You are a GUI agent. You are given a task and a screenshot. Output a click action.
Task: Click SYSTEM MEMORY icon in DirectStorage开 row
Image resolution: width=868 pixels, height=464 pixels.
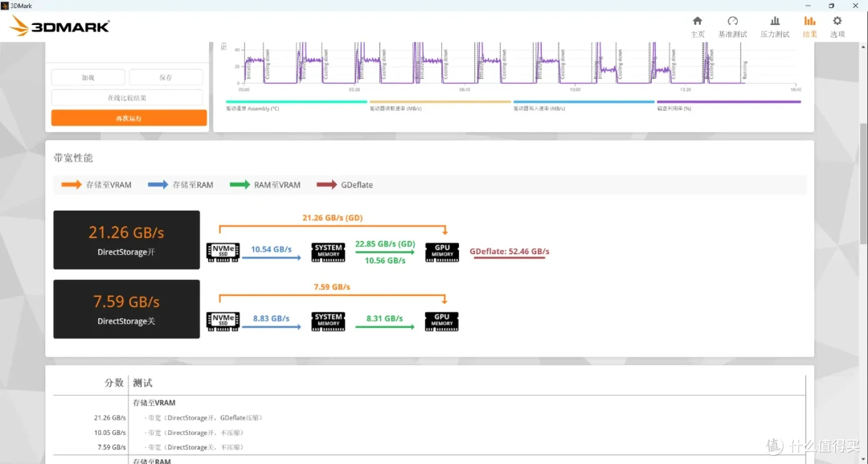(328, 252)
